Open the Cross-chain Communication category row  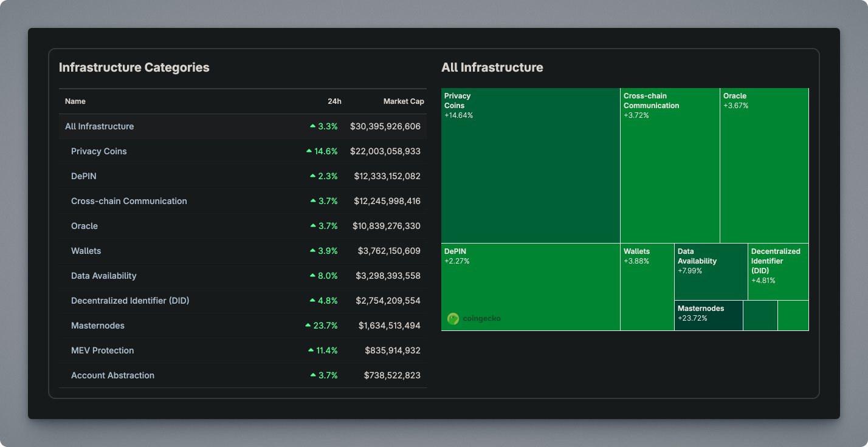(x=129, y=200)
